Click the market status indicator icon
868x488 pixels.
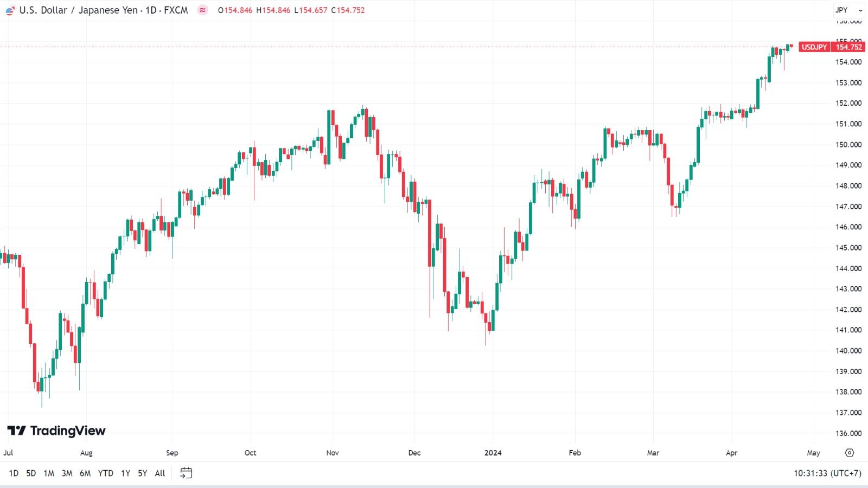(x=202, y=10)
